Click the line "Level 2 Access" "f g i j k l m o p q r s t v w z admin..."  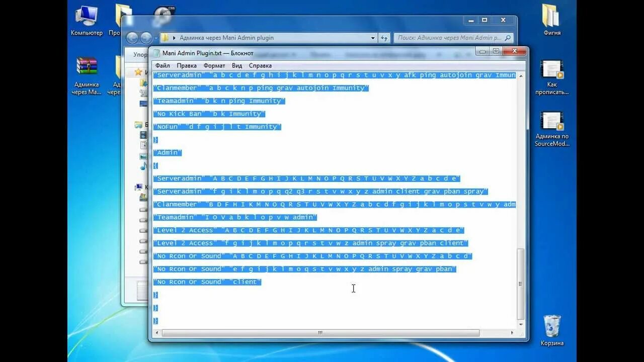pos(311,243)
